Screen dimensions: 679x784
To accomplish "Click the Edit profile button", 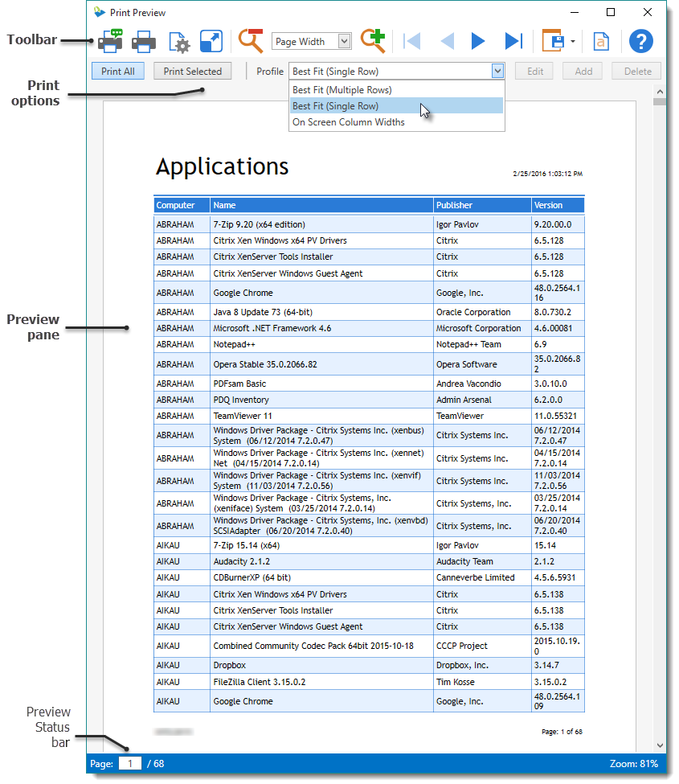I will point(535,71).
